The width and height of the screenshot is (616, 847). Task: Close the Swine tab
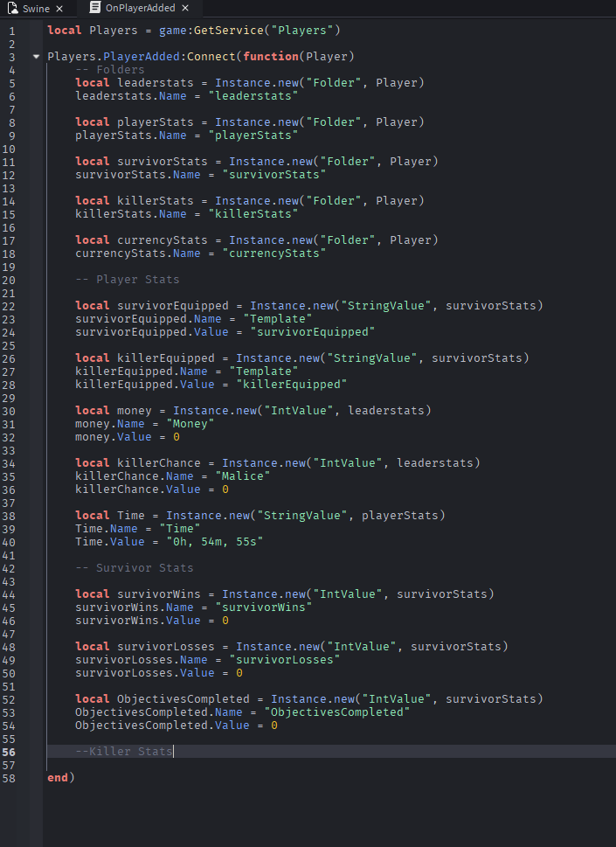(x=59, y=9)
